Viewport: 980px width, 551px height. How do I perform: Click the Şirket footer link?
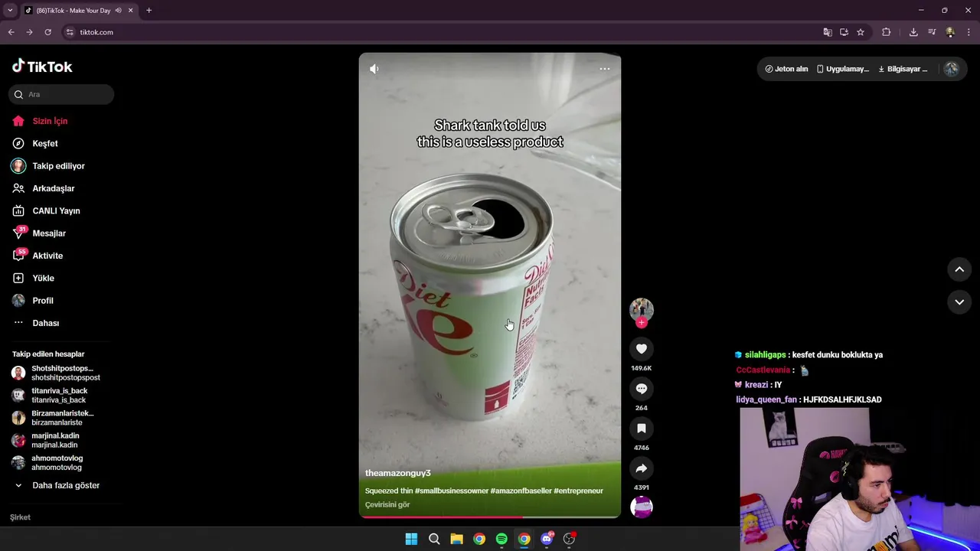point(20,517)
